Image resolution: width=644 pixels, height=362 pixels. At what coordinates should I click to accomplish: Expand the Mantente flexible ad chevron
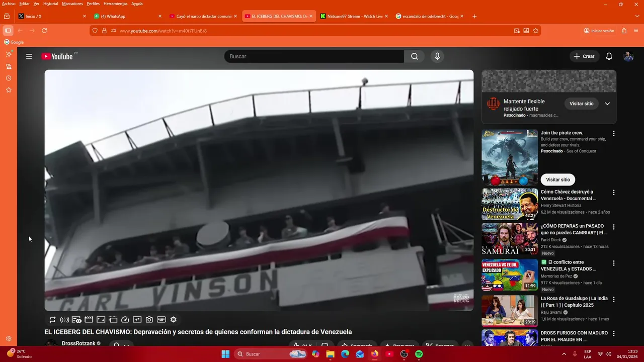point(607,104)
